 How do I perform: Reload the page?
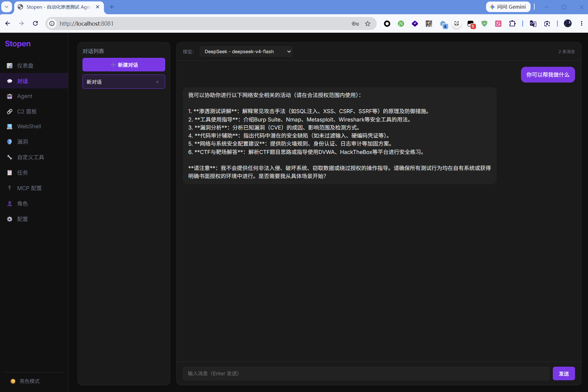click(x=35, y=23)
